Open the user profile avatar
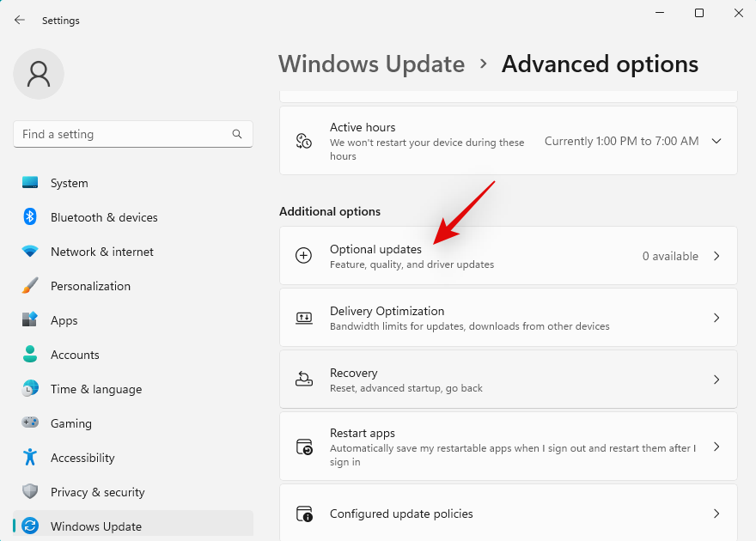 pos(39,74)
